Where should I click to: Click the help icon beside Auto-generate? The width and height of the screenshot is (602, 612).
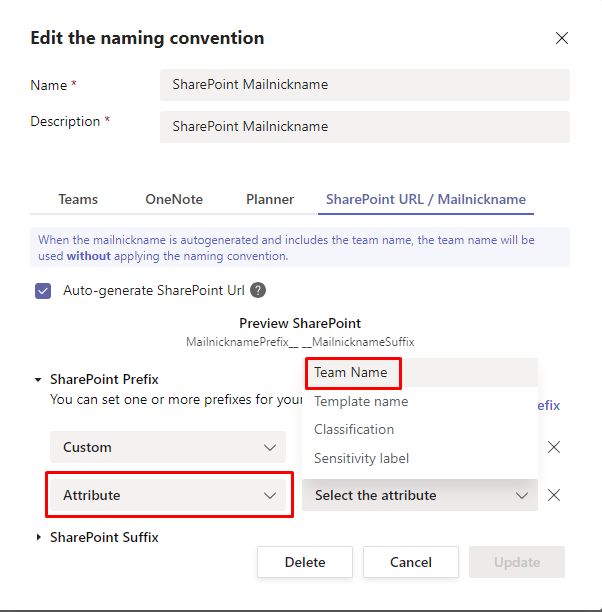tap(258, 290)
